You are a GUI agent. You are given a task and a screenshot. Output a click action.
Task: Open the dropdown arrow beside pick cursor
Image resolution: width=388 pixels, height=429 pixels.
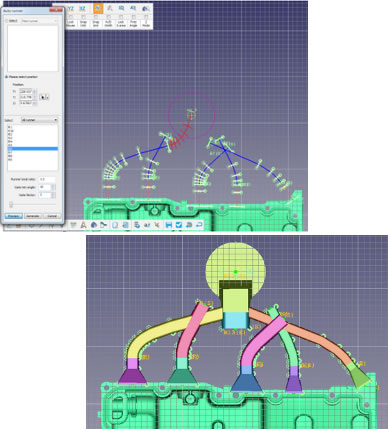point(47,97)
